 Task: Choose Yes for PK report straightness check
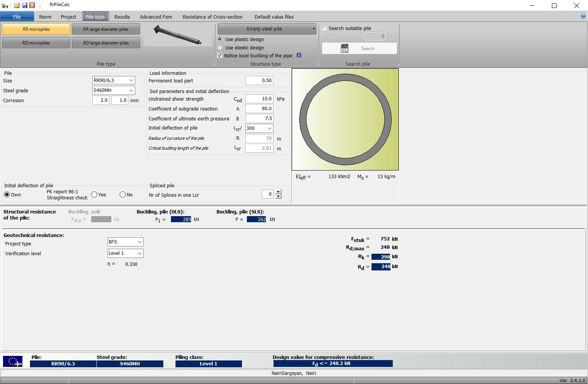[94, 194]
